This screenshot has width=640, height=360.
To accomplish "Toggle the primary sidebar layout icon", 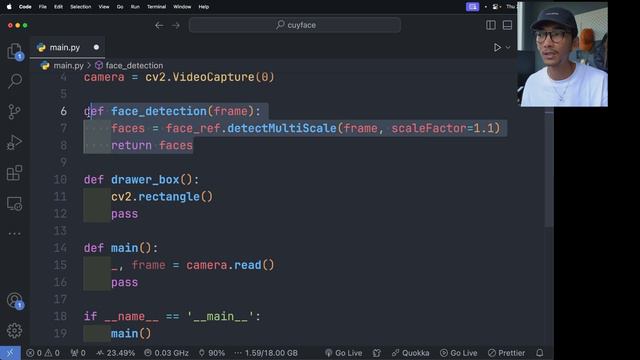I will 491,25.
